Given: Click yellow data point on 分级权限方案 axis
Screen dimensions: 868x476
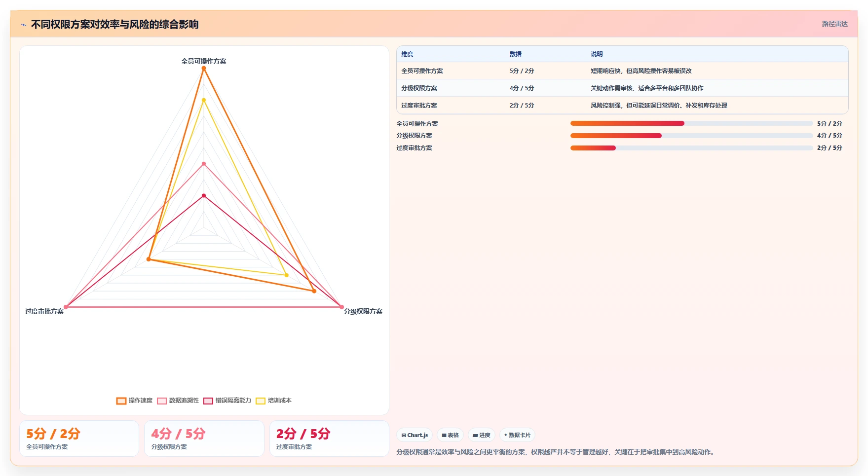Looking at the screenshot, I should [287, 275].
